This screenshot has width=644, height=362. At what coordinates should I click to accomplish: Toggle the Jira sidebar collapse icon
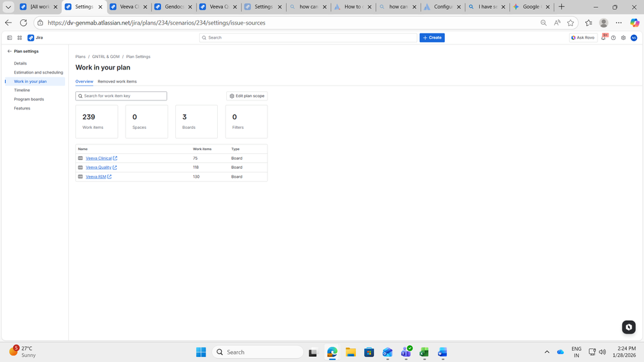point(10,38)
